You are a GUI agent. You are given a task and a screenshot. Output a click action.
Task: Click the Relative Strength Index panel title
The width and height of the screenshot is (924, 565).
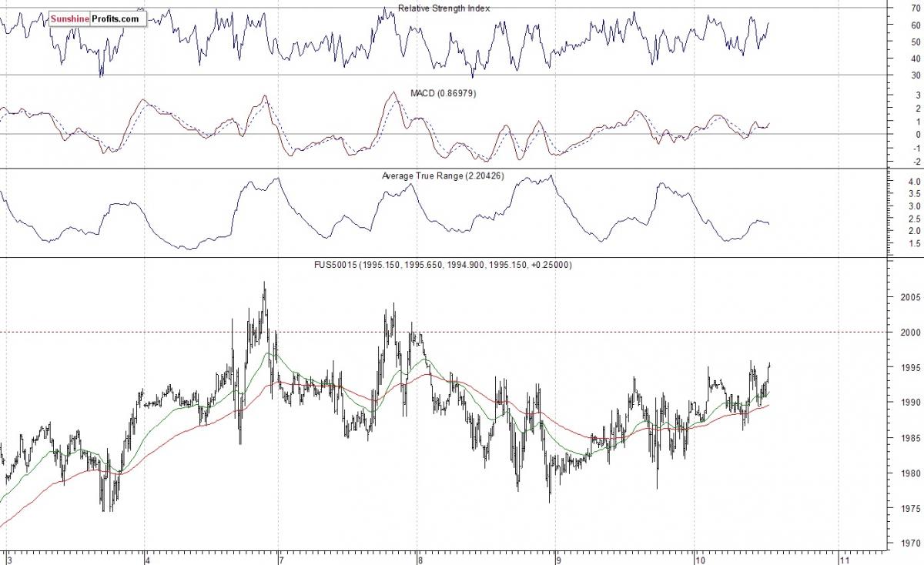click(x=444, y=8)
